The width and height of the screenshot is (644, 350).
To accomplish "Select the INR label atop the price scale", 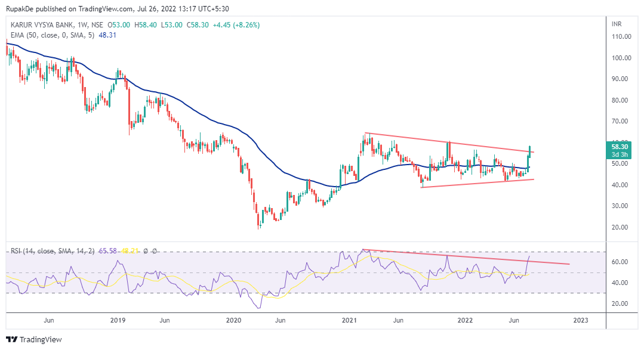I will click(618, 24).
